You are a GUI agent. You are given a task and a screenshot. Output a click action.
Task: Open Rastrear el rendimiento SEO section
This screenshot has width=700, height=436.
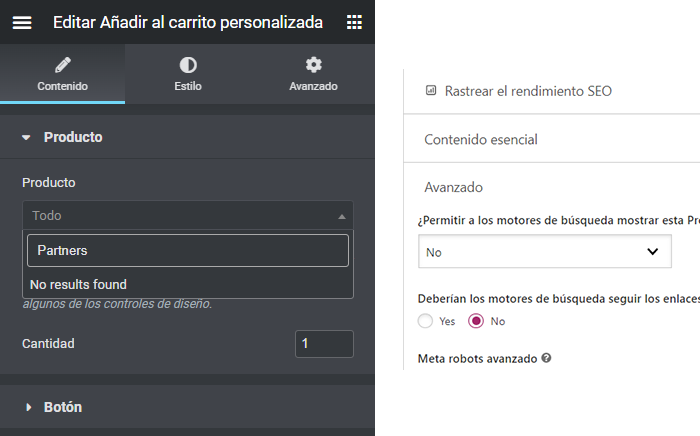[x=528, y=90]
